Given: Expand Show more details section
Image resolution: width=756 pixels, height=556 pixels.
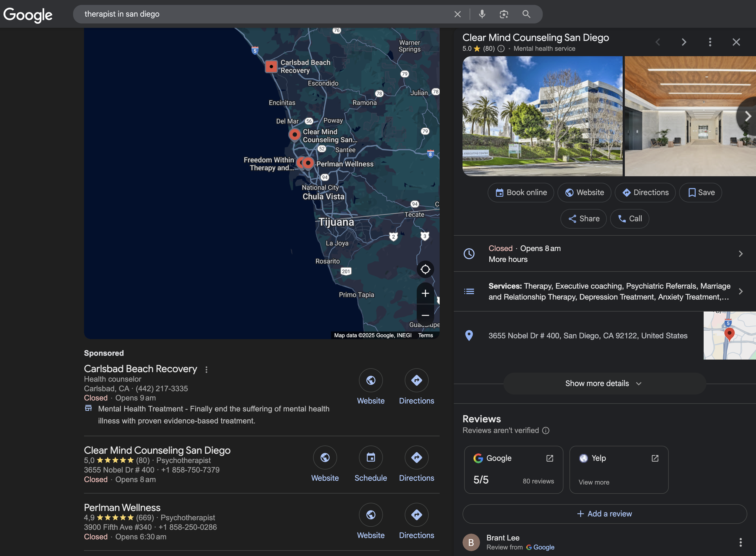Looking at the screenshot, I should tap(604, 383).
